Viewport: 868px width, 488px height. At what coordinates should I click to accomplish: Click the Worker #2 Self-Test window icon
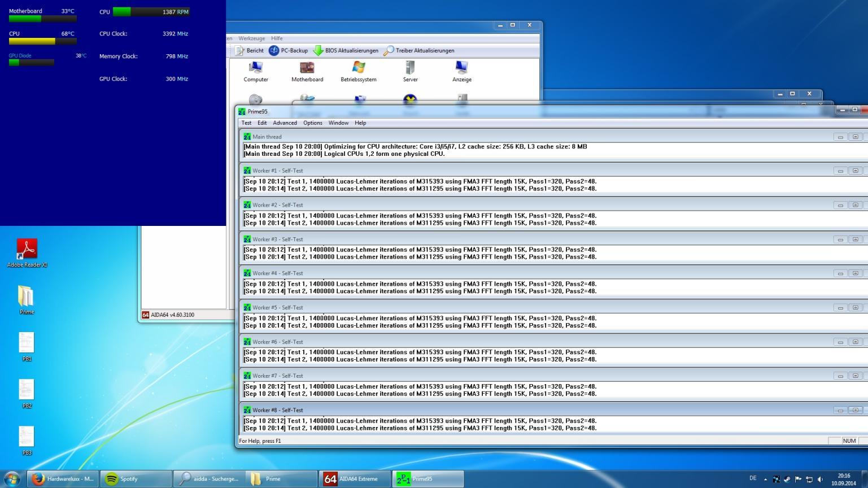click(x=247, y=204)
